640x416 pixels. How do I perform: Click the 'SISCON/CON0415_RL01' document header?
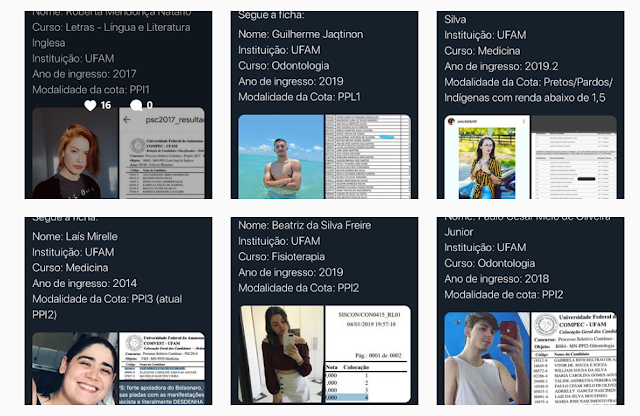click(x=369, y=315)
